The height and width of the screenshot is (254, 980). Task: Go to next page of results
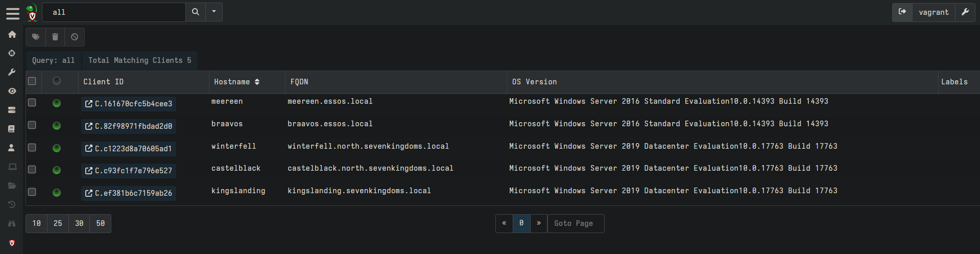539,223
